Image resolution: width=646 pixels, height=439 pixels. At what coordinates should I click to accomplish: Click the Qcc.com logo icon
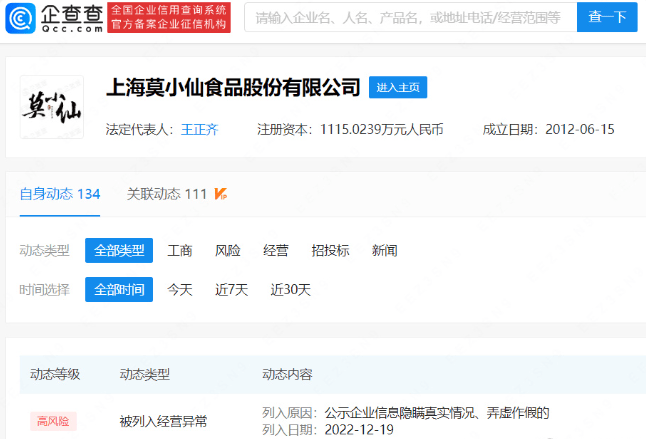tap(21, 18)
